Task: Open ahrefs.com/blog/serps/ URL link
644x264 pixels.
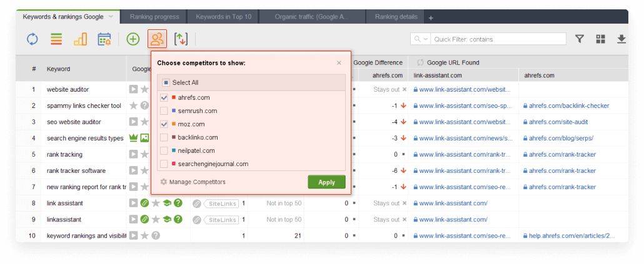Action: coord(561,138)
